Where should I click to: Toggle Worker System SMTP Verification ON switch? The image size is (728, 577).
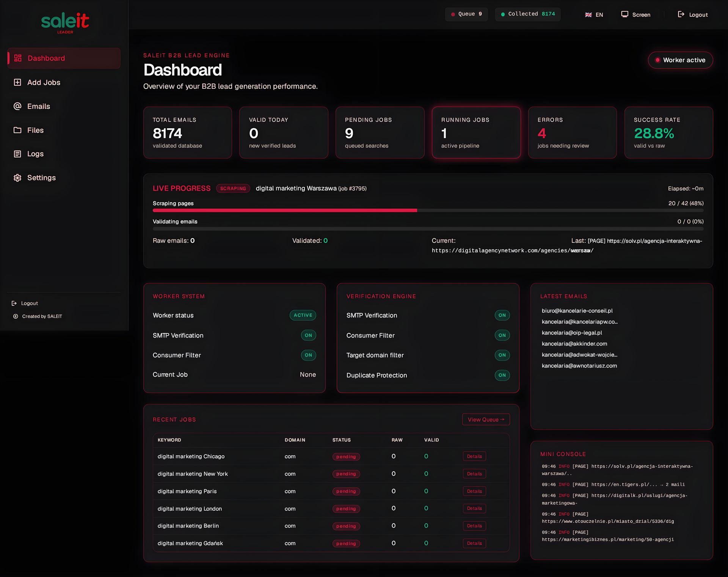pos(308,335)
